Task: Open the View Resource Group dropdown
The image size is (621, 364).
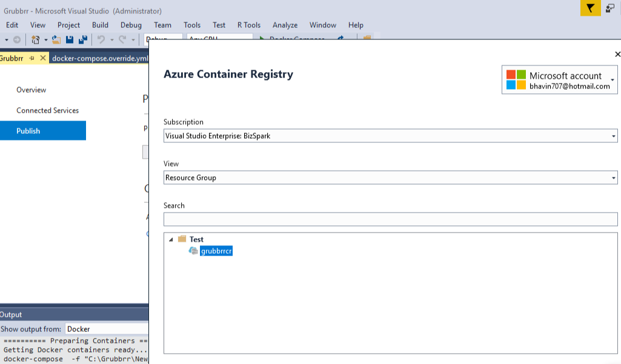Action: (x=391, y=177)
